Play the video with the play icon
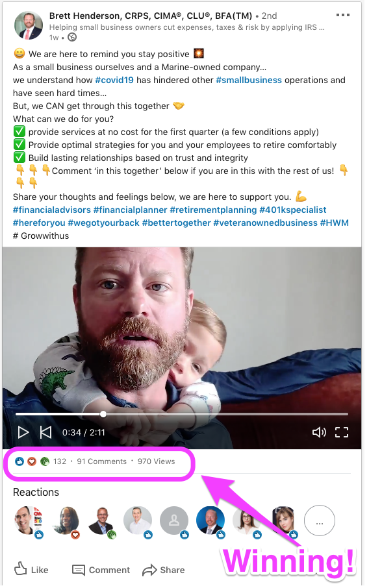The height and width of the screenshot is (588, 369). point(23,432)
